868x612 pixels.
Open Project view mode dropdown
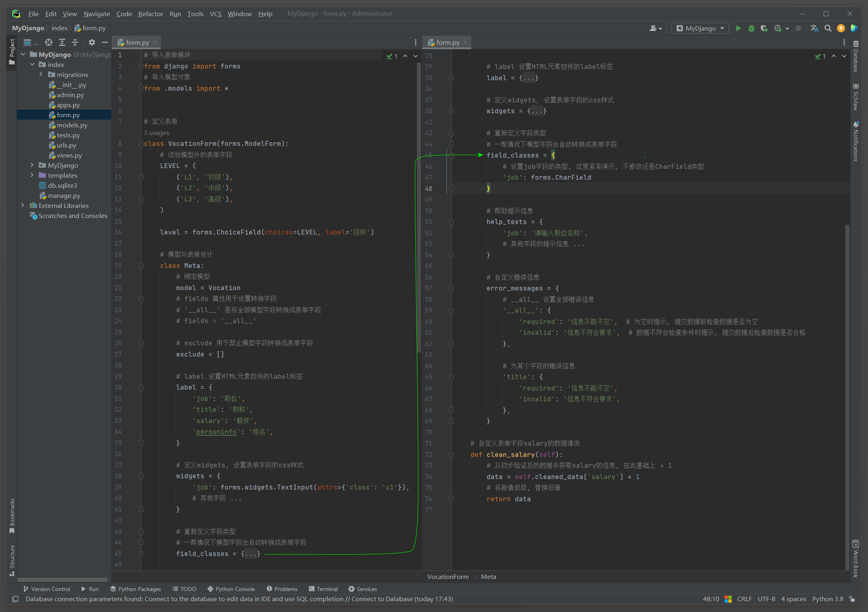31,42
